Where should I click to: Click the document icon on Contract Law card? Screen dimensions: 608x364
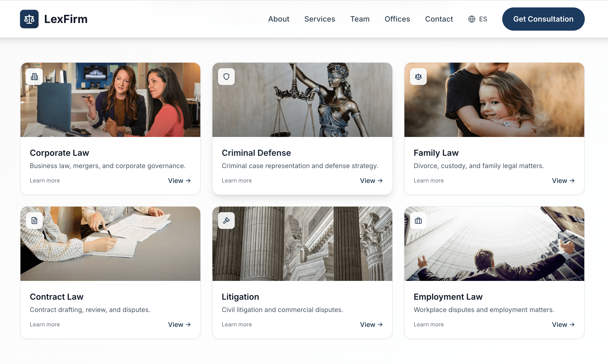[34, 220]
